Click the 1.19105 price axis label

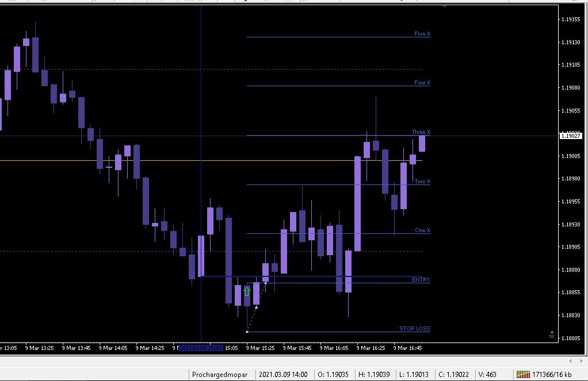tap(571, 65)
